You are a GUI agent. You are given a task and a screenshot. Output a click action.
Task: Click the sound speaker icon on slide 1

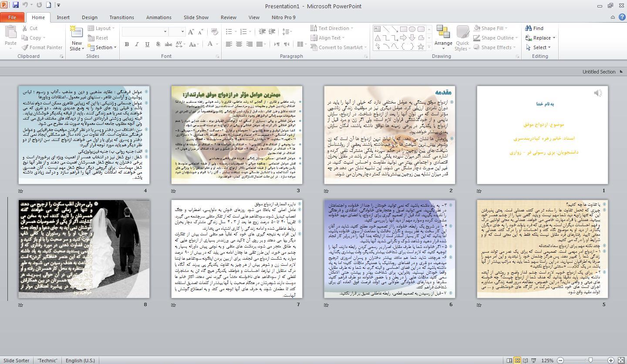[598, 93]
